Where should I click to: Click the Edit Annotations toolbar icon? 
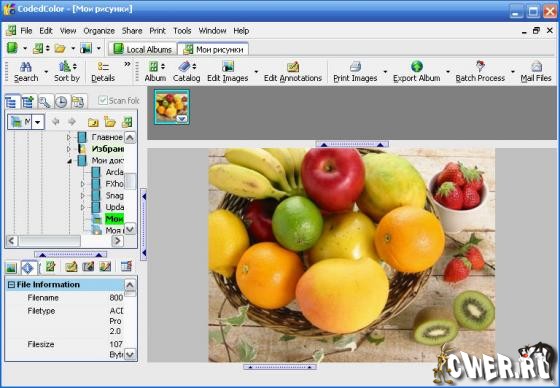point(293,66)
